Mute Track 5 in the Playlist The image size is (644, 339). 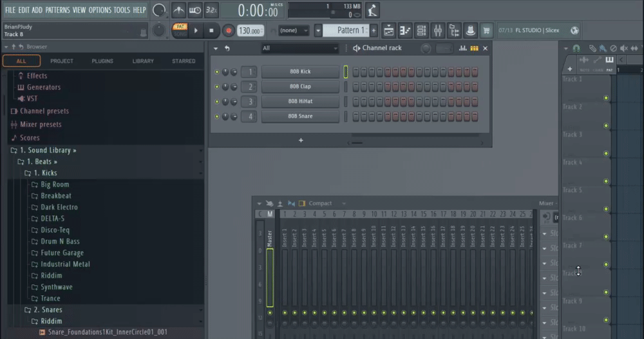click(606, 209)
